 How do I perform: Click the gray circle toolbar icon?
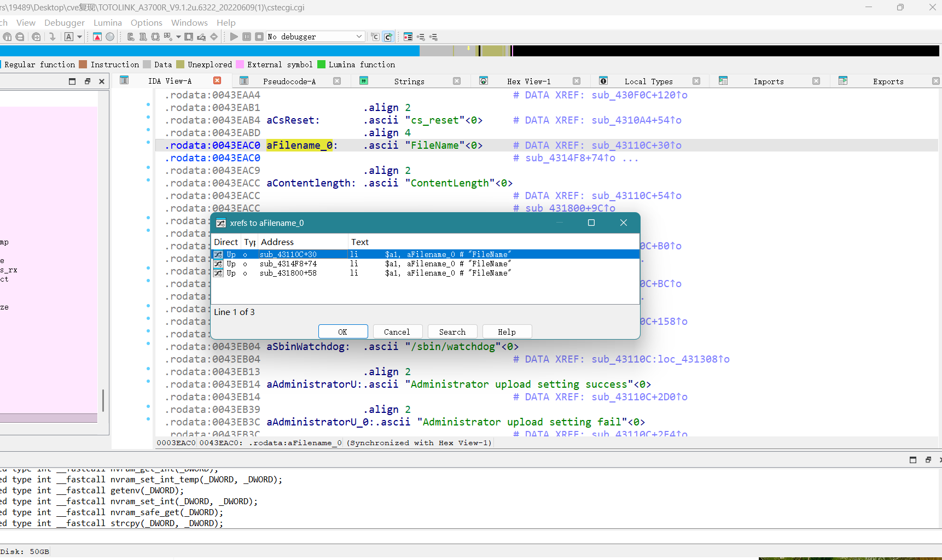[110, 37]
